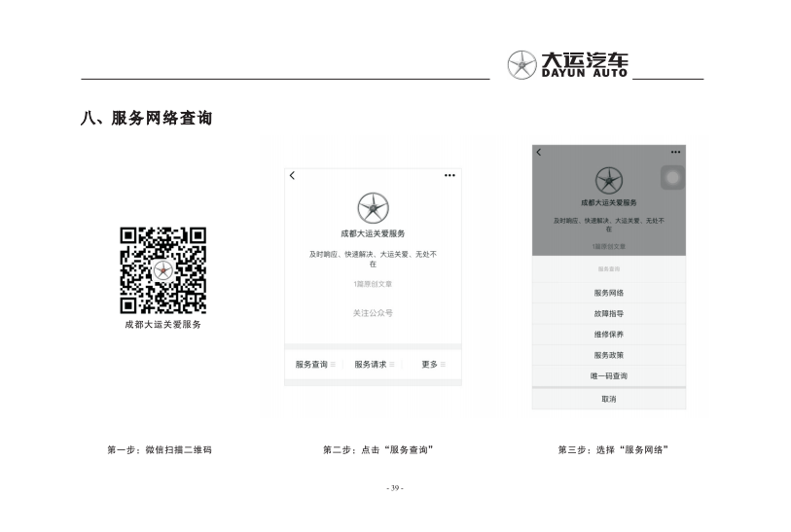791x532 pixels.
Task: Click the star logo avatar in the gray phone screen
Action: coord(609,180)
